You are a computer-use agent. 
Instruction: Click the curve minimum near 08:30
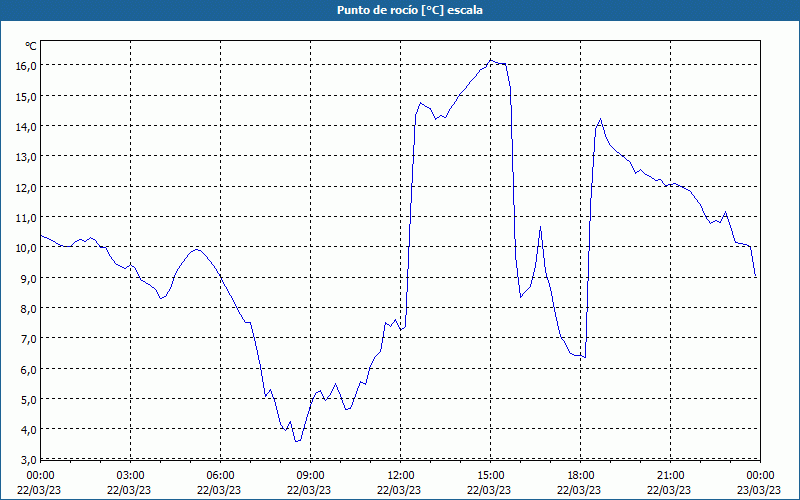click(x=296, y=441)
